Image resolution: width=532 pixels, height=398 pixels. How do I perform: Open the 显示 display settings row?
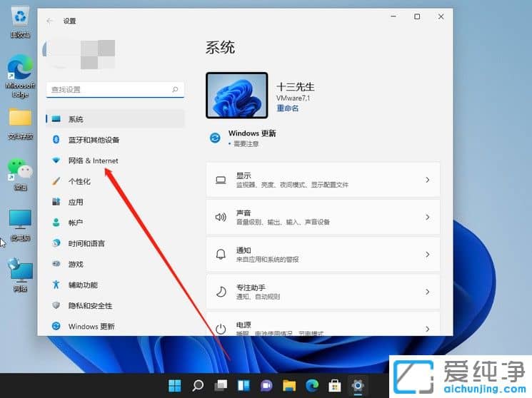pos(323,180)
